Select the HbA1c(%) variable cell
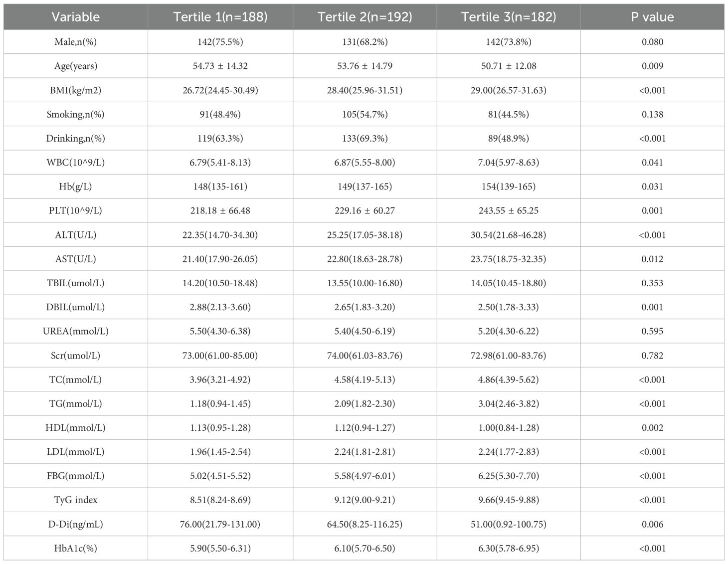 click(x=76, y=548)
